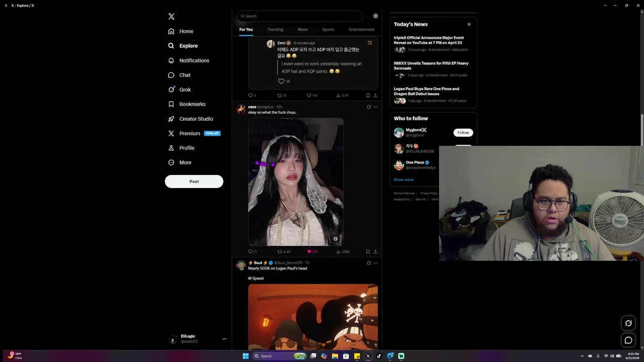Open Grok explain on Soul's post
Screen dimensions: 644x362
(369, 263)
